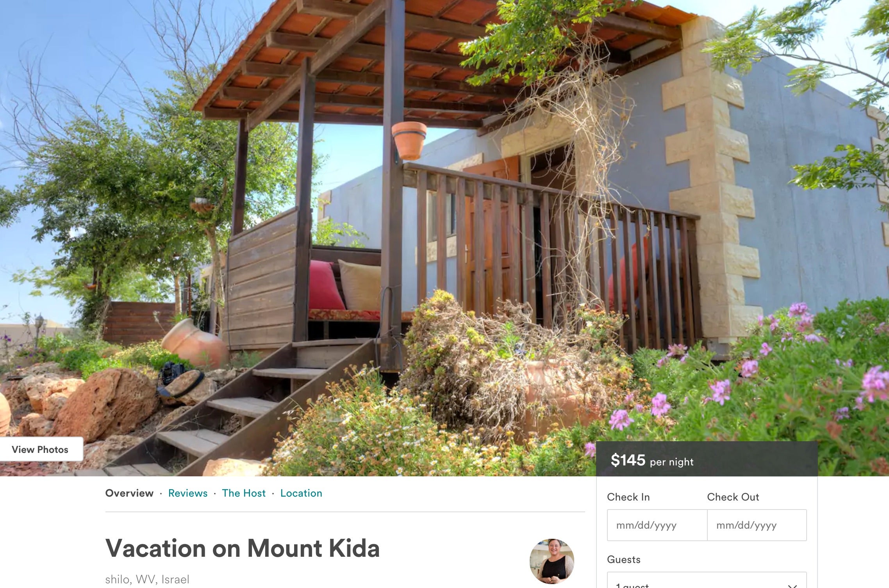Open the View Photos gallery button
The image size is (889, 588).
pyautogui.click(x=40, y=449)
